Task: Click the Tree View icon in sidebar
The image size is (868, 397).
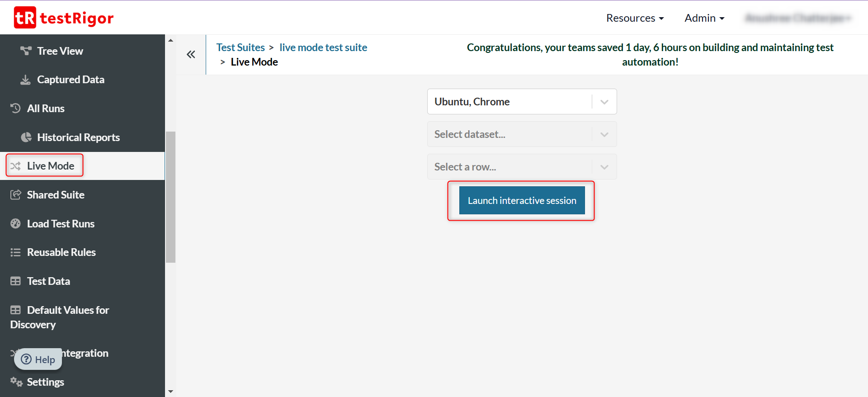Action: click(x=26, y=51)
